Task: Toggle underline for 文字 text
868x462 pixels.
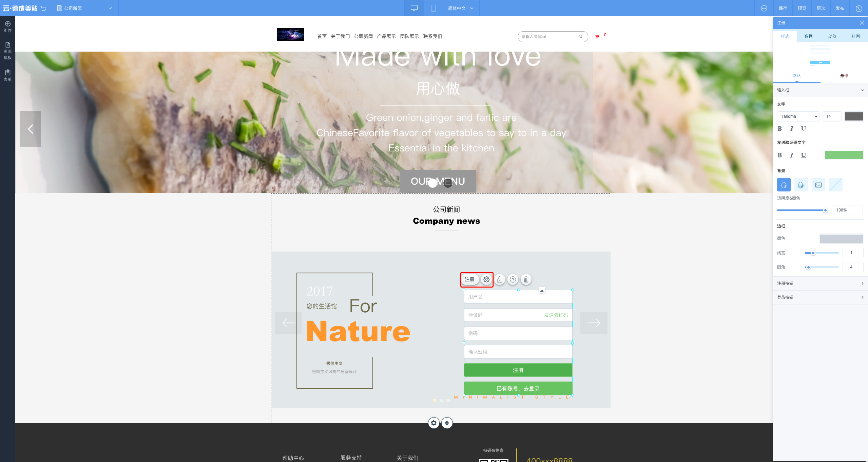Action: 803,129
